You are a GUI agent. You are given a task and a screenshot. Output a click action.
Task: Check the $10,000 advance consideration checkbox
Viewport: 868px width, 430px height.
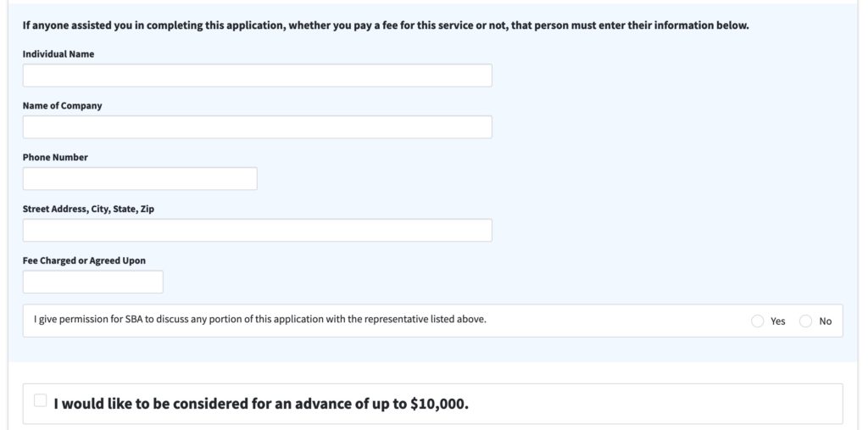click(x=40, y=400)
